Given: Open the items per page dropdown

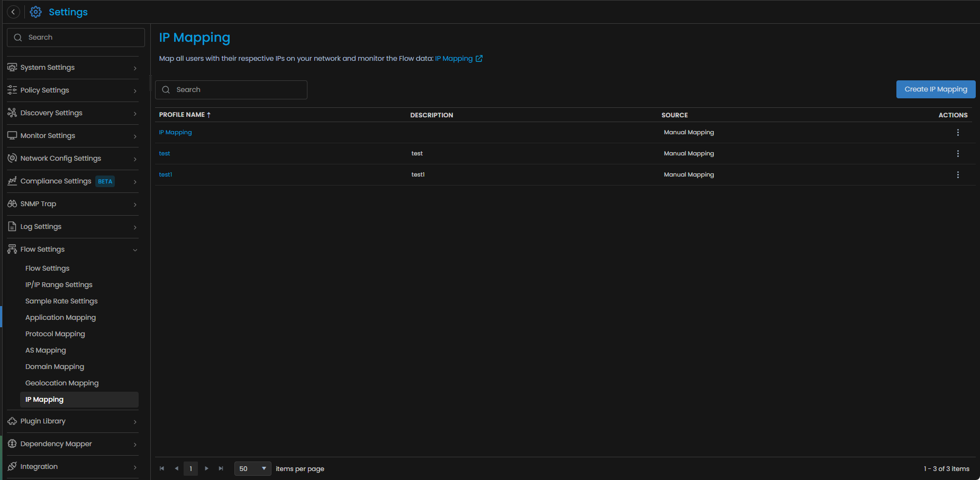Looking at the screenshot, I should 253,468.
